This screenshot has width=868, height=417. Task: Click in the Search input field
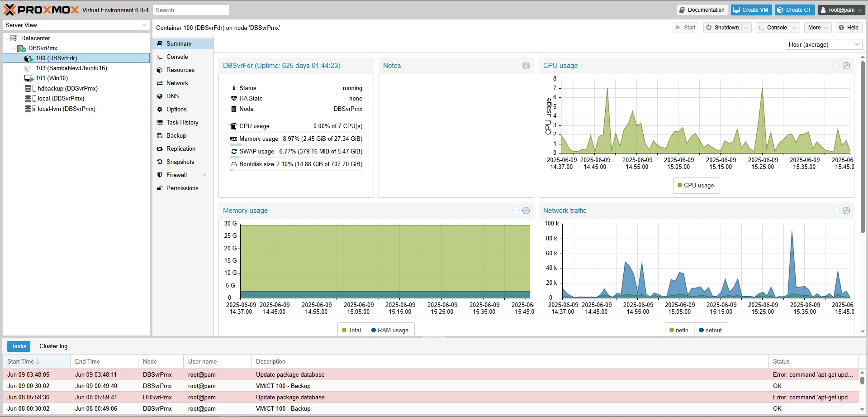[x=190, y=10]
